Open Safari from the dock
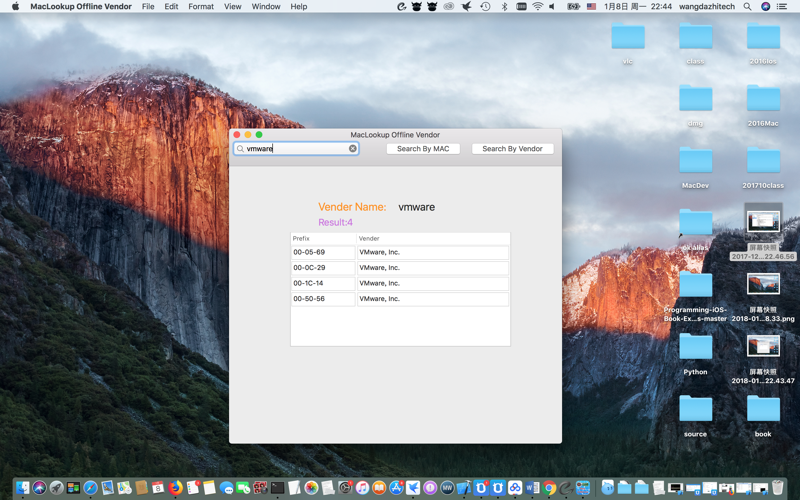Viewport: 800px width, 500px height. (90, 488)
